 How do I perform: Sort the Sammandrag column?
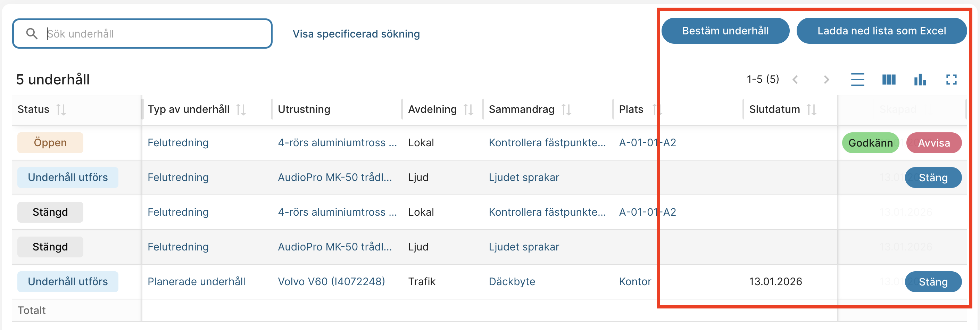click(x=566, y=110)
